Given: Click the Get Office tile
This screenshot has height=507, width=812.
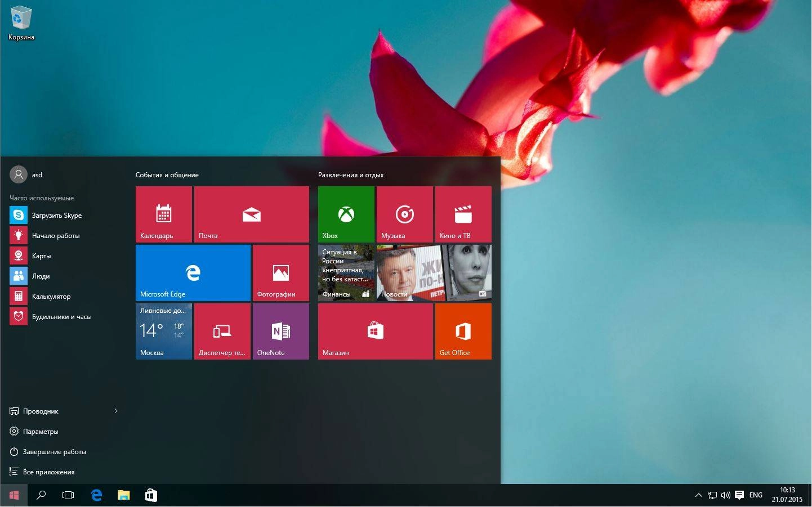Looking at the screenshot, I should (463, 331).
